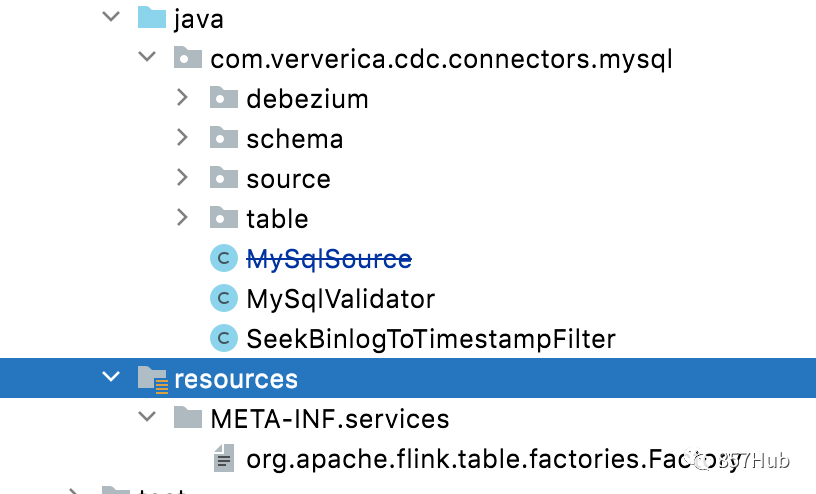Collapse the META-INF.services folder
The image size is (816, 494).
(x=147, y=416)
